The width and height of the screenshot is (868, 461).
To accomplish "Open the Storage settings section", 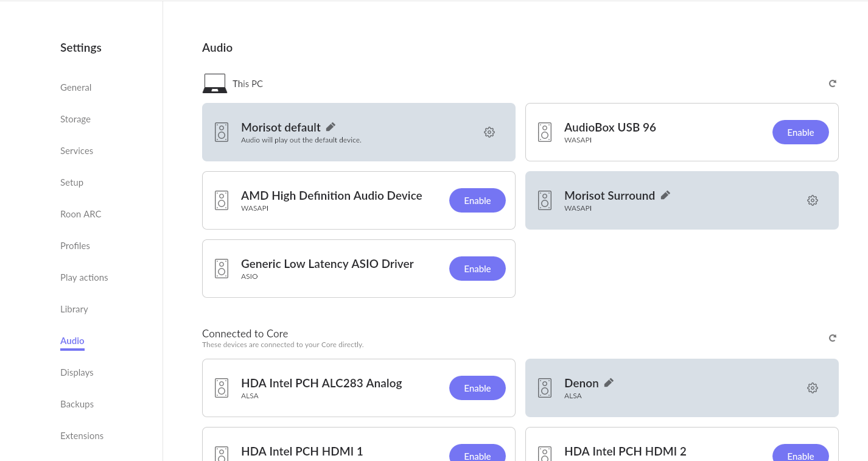I will click(x=75, y=119).
